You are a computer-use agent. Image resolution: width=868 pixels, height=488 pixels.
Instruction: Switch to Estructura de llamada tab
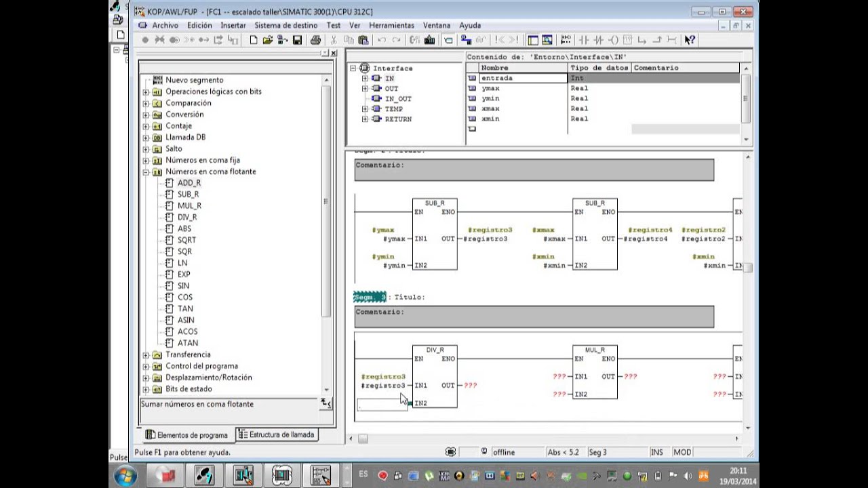coord(277,434)
